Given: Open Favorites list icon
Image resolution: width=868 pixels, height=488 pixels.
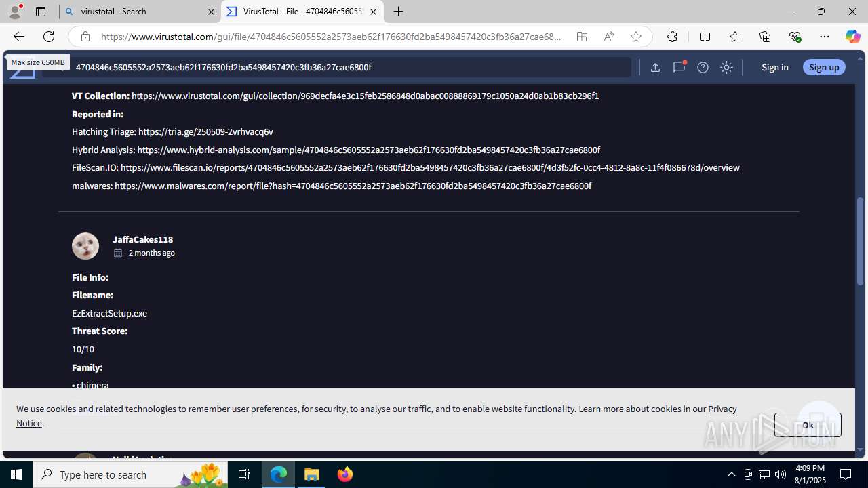Looking at the screenshot, I should pos(735,37).
